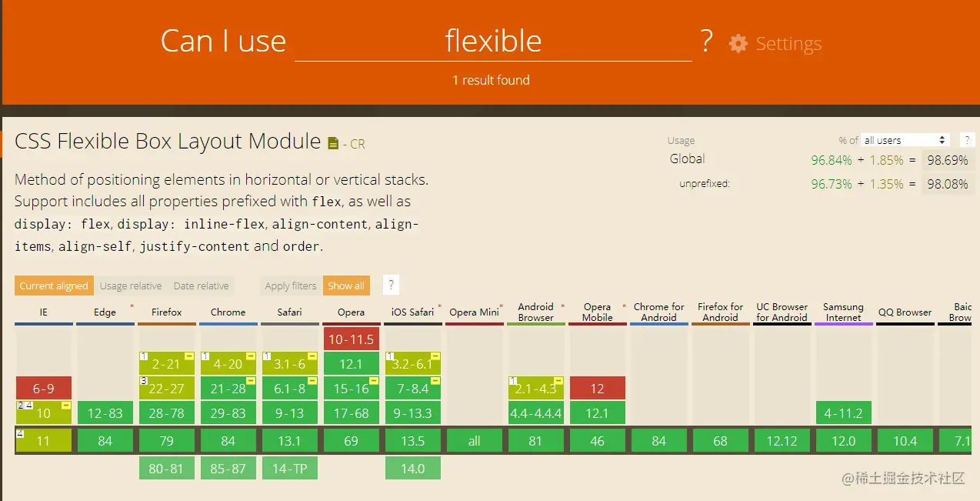Screen dimensions: 980x501
Task: Open the all users dropdown
Action: [x=905, y=140]
